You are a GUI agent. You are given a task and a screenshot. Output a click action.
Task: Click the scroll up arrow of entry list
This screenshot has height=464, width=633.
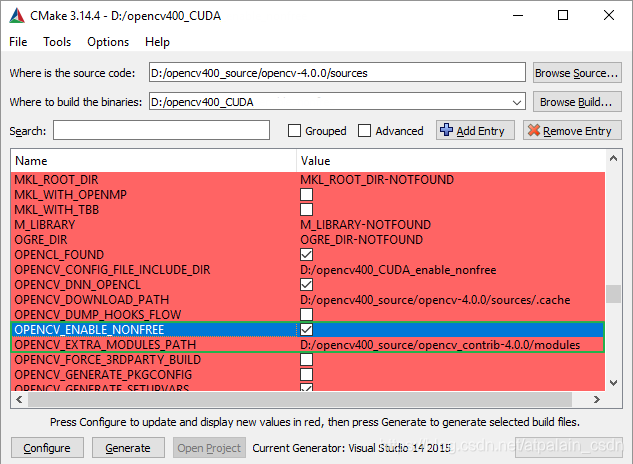(613, 158)
